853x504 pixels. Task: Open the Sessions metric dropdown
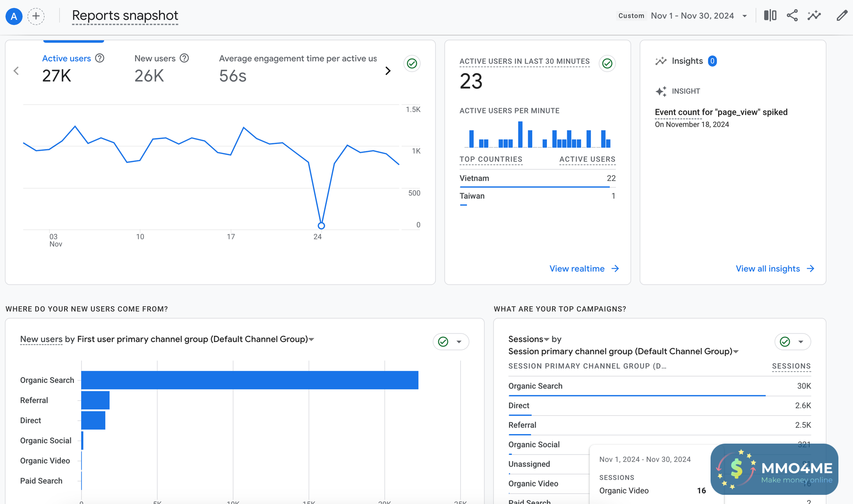(x=546, y=339)
